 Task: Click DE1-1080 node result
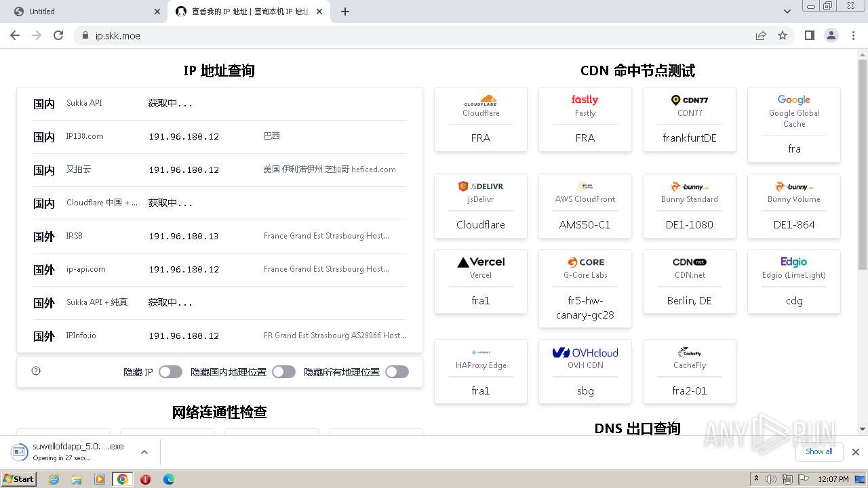690,224
